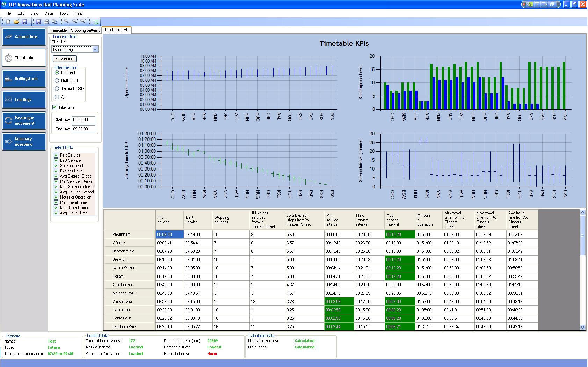Image resolution: width=588 pixels, height=367 pixels.
Task: Toggle the Service Level KPI checkbox
Action: (x=56, y=166)
